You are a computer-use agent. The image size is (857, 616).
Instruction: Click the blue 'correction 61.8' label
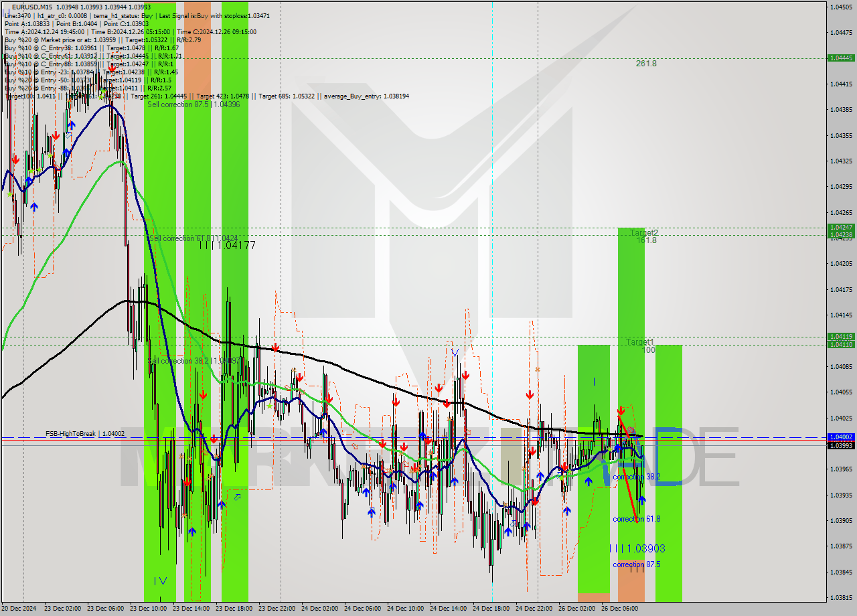click(x=636, y=519)
